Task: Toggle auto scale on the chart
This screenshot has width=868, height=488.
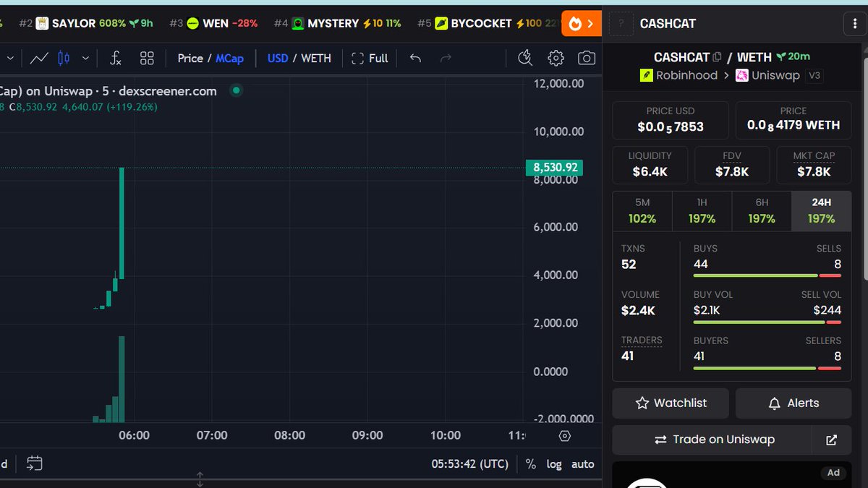Action: point(583,464)
